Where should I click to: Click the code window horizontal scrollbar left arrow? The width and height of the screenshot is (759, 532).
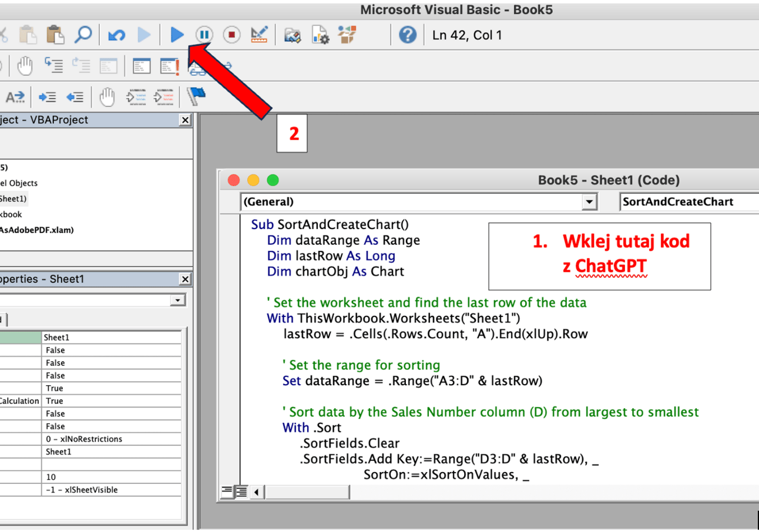coord(257,492)
